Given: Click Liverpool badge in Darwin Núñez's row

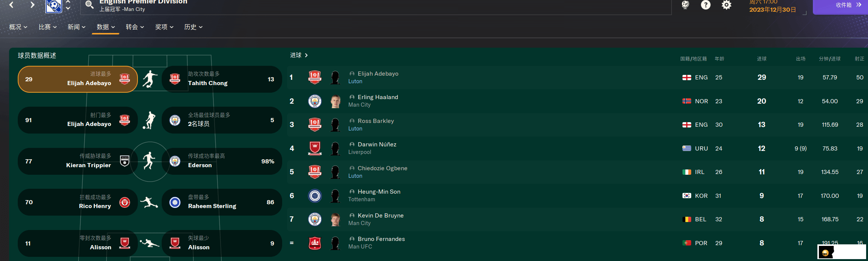Looking at the screenshot, I should click(x=315, y=148).
